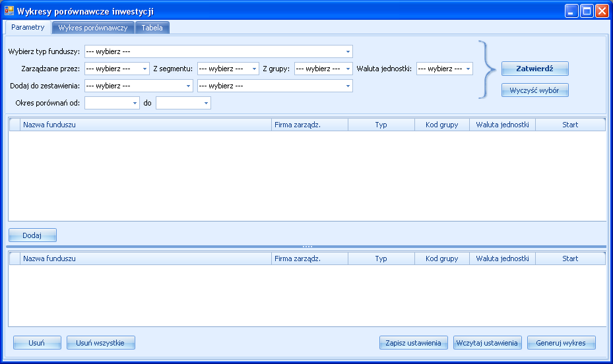Sort upper table by Firma zarządz.

(x=309, y=125)
